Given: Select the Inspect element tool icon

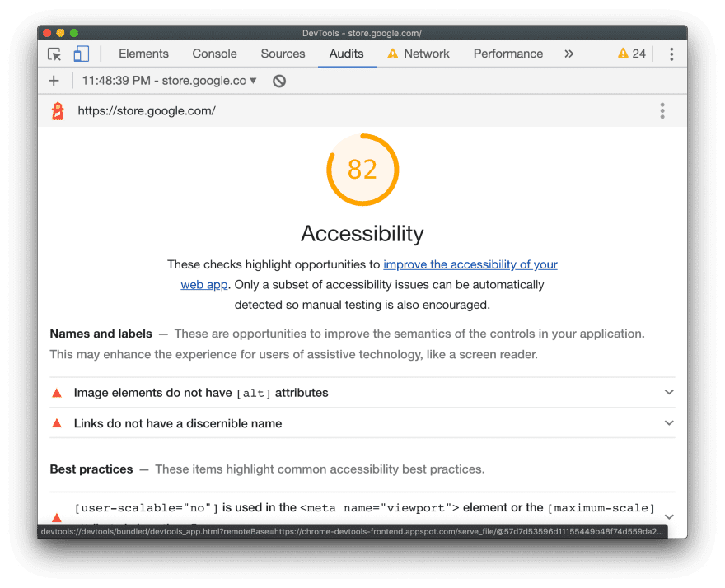Looking at the screenshot, I should click(x=54, y=53).
